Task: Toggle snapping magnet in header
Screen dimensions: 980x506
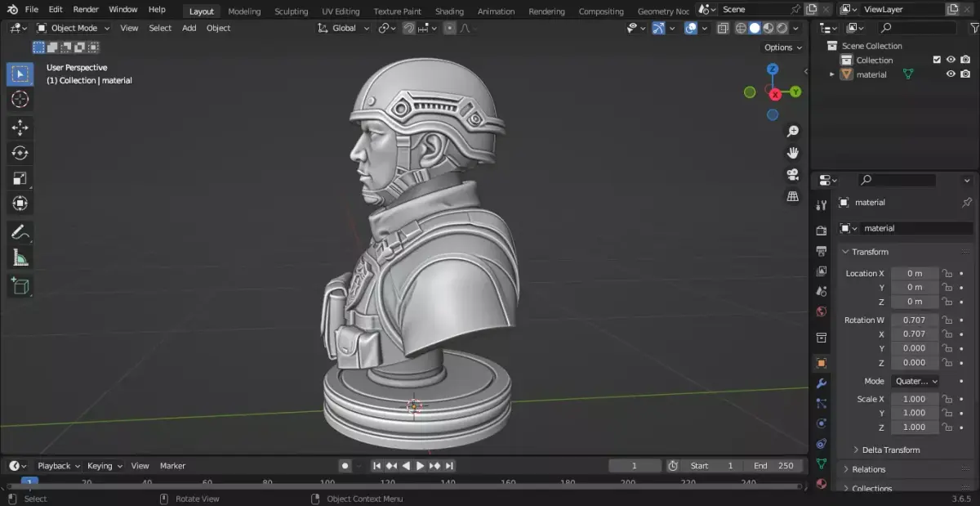Action: point(408,28)
